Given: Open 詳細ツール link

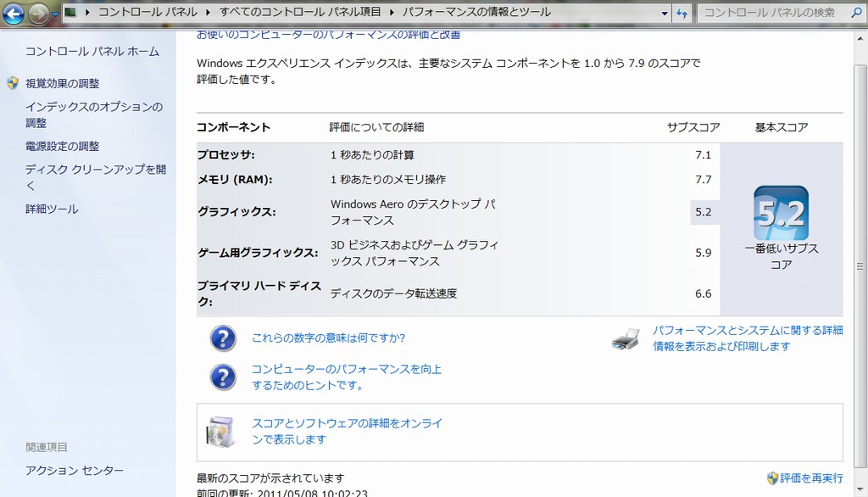Looking at the screenshot, I should click(x=52, y=209).
